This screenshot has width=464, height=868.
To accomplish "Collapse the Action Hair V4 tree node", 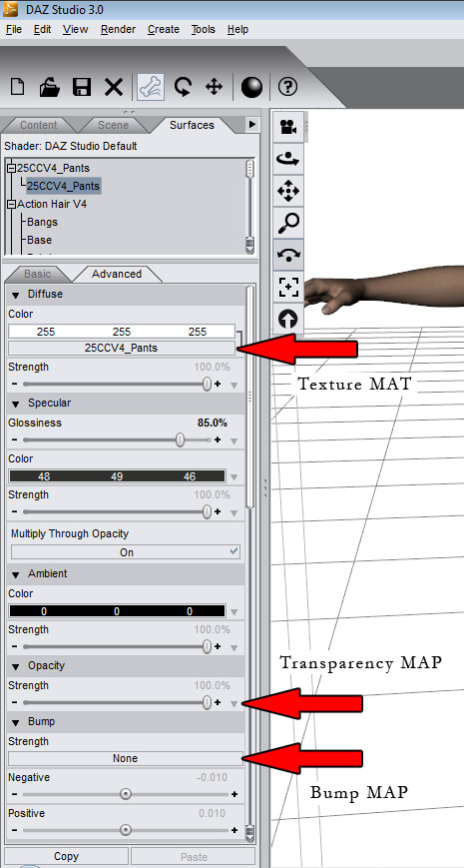I will pyautogui.click(x=12, y=205).
